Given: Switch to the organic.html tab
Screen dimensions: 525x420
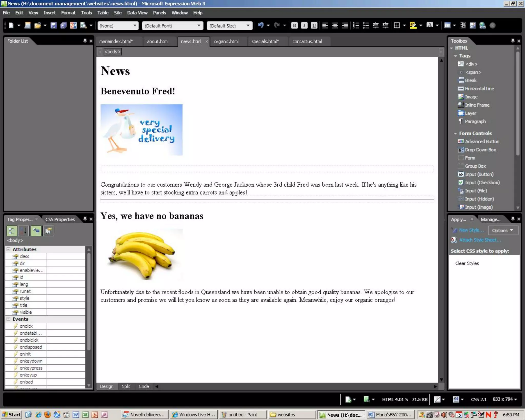Looking at the screenshot, I should click(x=226, y=42).
